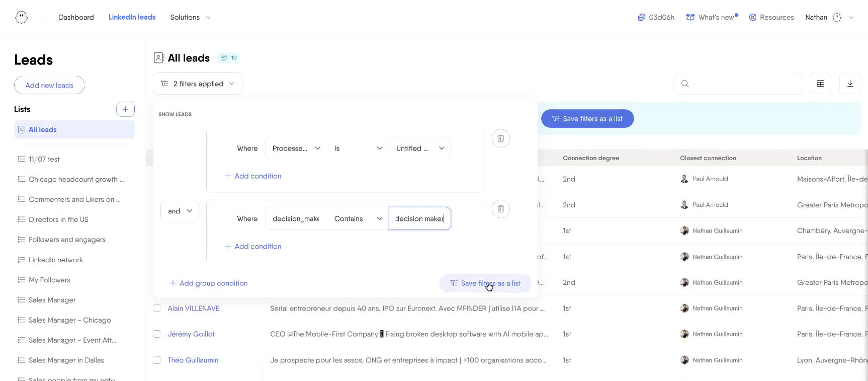Click Add group condition
Screen dimensions: 868x381
pos(209,283)
